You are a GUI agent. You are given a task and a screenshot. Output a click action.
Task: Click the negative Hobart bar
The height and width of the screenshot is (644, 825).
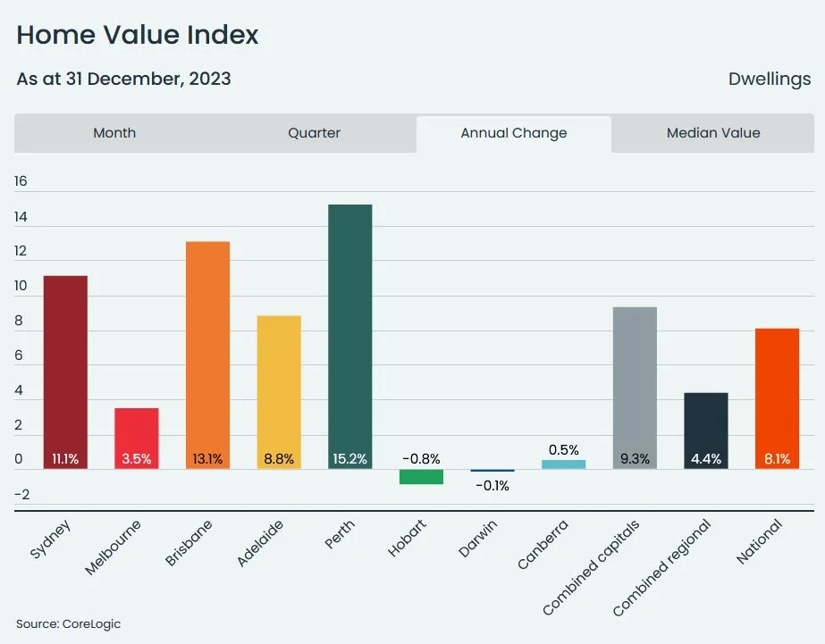420,476
